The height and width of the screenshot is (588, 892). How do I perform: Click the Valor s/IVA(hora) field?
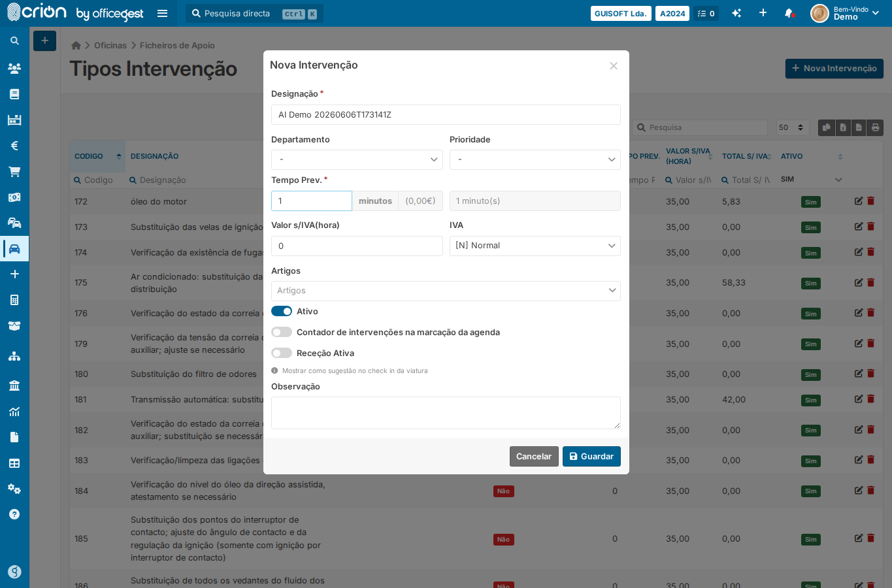pyautogui.click(x=357, y=246)
